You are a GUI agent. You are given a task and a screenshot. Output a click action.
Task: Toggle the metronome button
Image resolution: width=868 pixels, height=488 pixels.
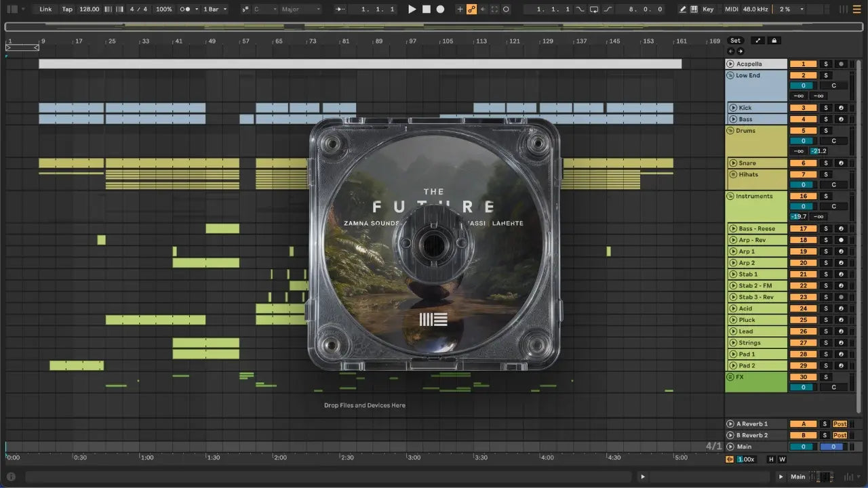point(185,9)
